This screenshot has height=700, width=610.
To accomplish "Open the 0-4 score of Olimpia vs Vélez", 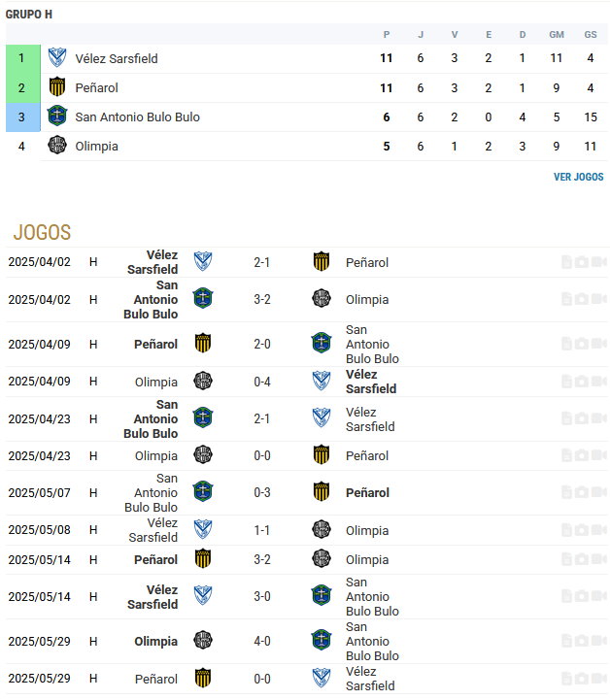I will (x=261, y=382).
